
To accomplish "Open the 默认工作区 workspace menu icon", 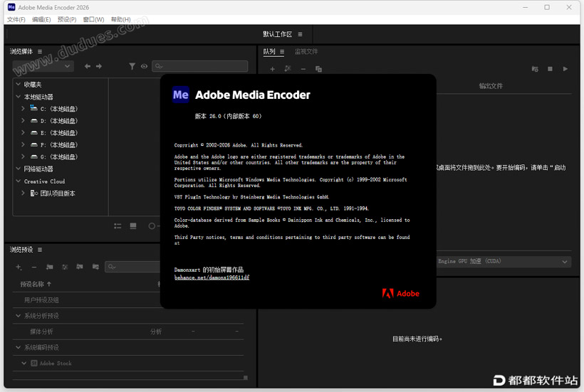I will click(x=301, y=34).
